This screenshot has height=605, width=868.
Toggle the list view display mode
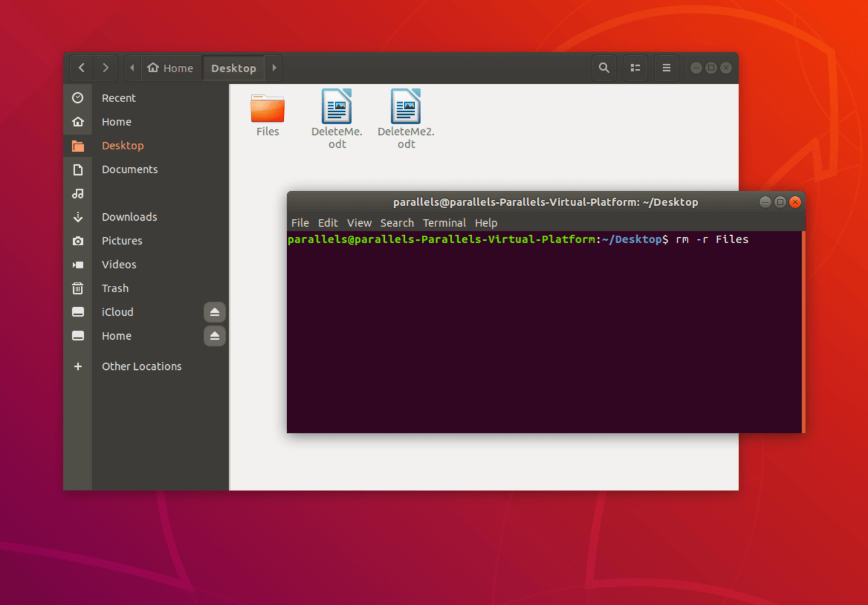(635, 68)
